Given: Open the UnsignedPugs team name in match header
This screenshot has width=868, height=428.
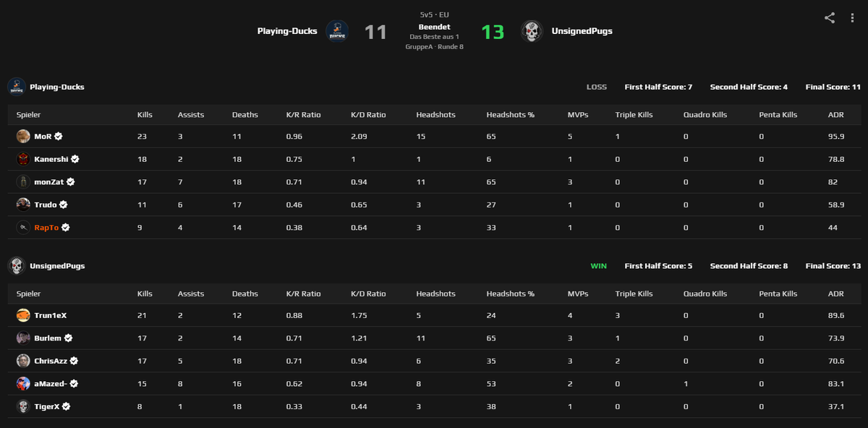Looking at the screenshot, I should tap(582, 31).
